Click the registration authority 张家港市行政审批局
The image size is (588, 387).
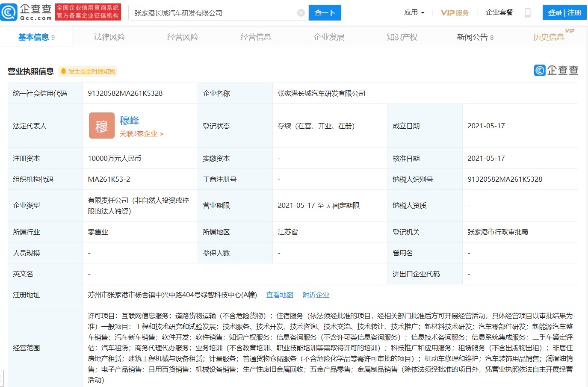(x=498, y=232)
